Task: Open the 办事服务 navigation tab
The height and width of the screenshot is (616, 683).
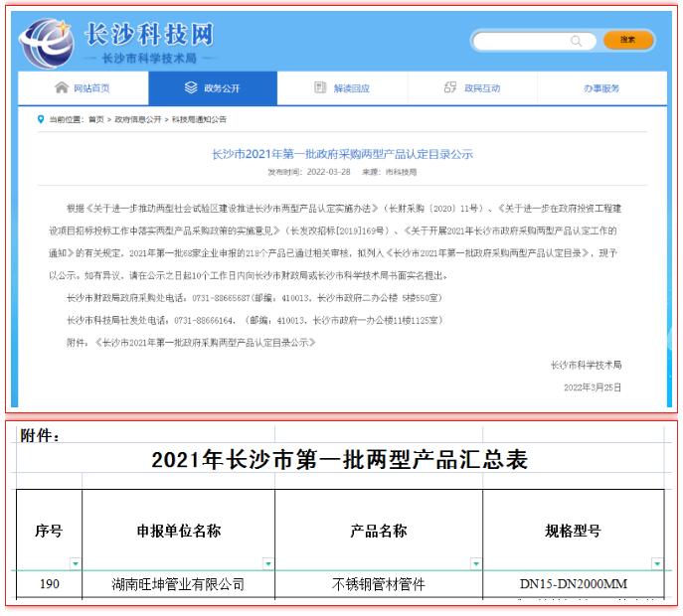Action: (600, 88)
